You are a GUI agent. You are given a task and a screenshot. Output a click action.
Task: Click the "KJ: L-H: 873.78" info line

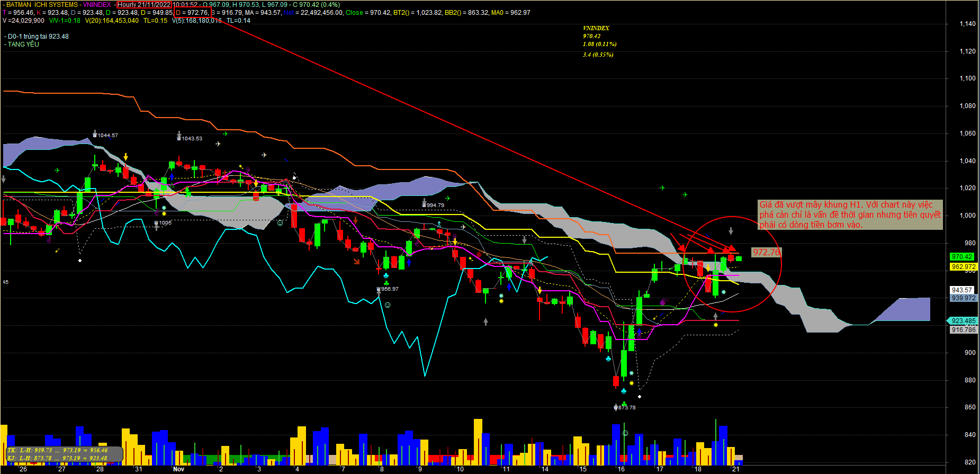[x=57, y=458]
